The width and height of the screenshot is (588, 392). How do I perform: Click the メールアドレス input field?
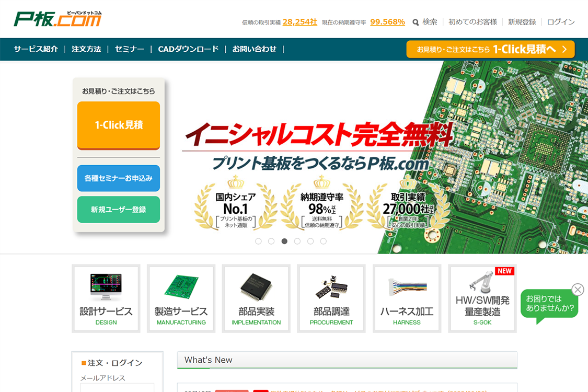point(117,387)
